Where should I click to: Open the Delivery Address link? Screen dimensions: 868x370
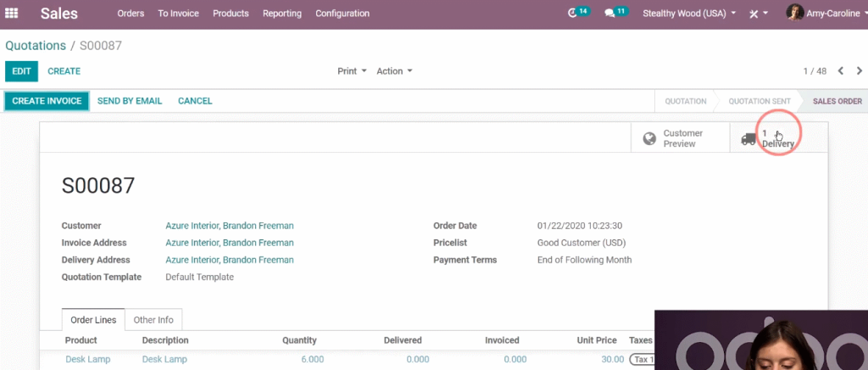pos(230,260)
